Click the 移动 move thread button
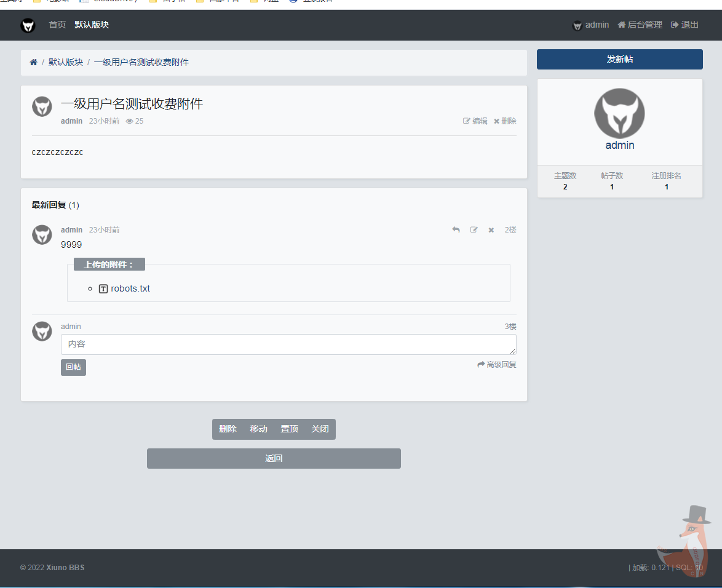The image size is (722, 588). (x=258, y=429)
